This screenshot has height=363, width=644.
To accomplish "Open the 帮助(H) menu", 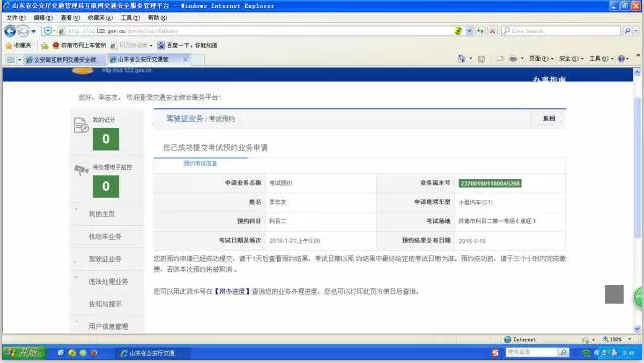I will point(157,18).
